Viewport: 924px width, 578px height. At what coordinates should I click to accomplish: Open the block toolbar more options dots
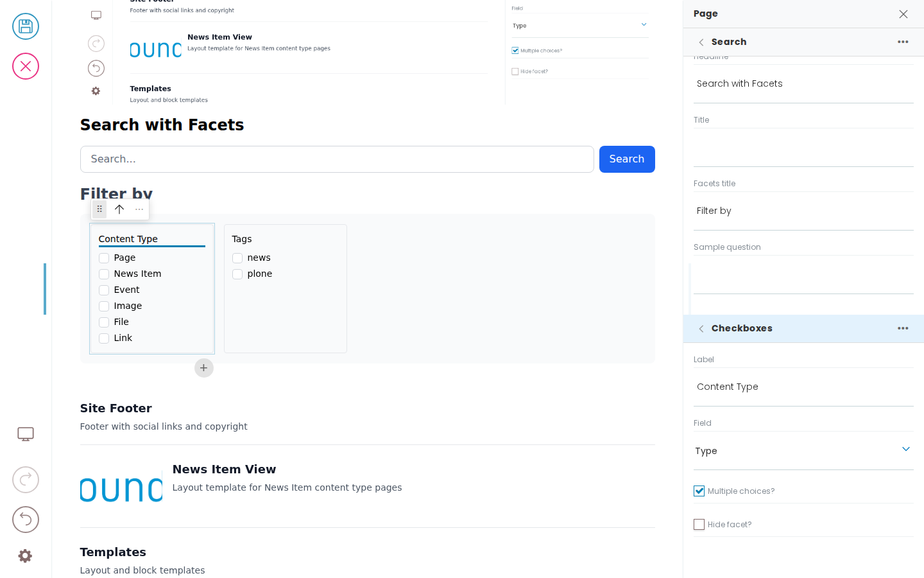pyautogui.click(x=139, y=209)
